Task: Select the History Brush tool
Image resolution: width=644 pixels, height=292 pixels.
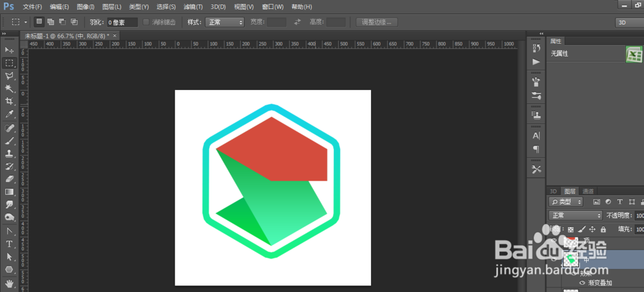Action: [10, 167]
